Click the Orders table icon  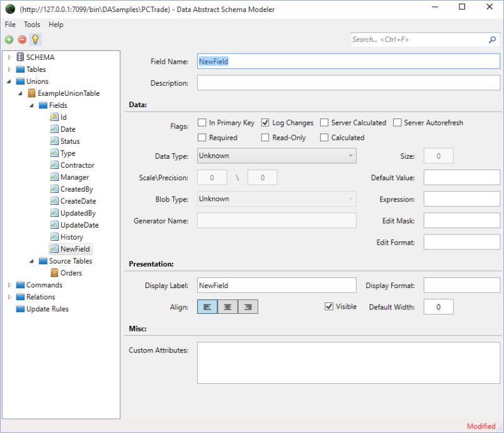click(54, 273)
